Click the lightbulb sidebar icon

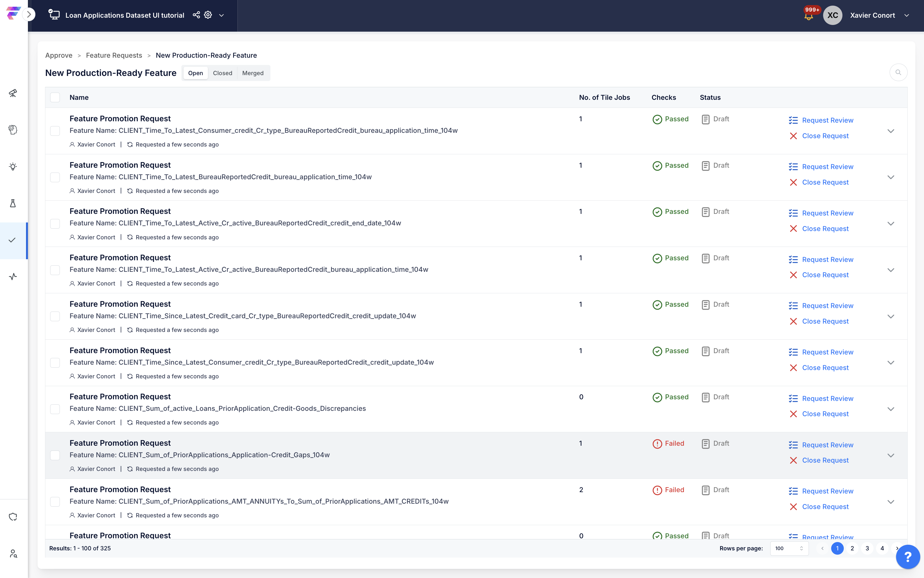click(13, 167)
